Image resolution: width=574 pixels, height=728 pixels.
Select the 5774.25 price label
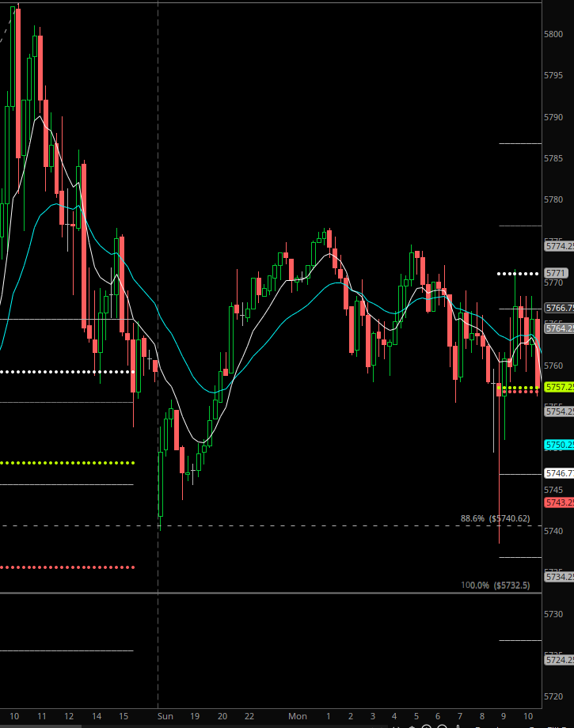[559, 246]
